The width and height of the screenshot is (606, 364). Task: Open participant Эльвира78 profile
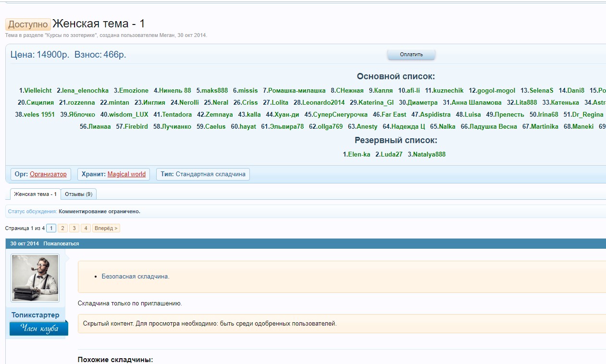coord(287,126)
